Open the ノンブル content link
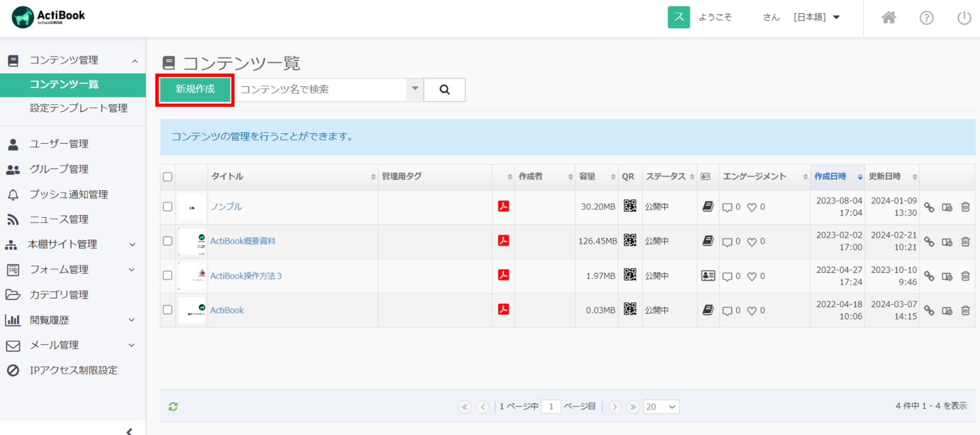 pyautogui.click(x=226, y=207)
